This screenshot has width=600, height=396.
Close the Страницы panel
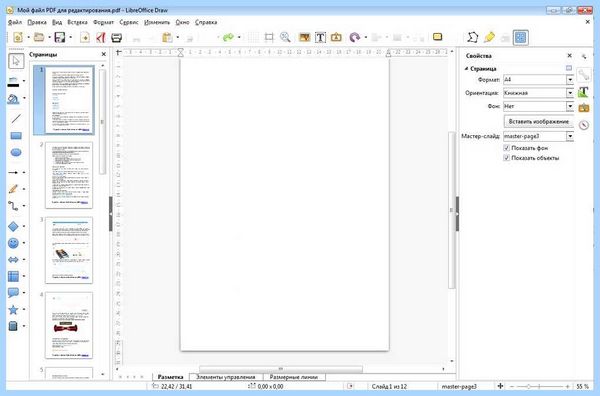click(103, 54)
